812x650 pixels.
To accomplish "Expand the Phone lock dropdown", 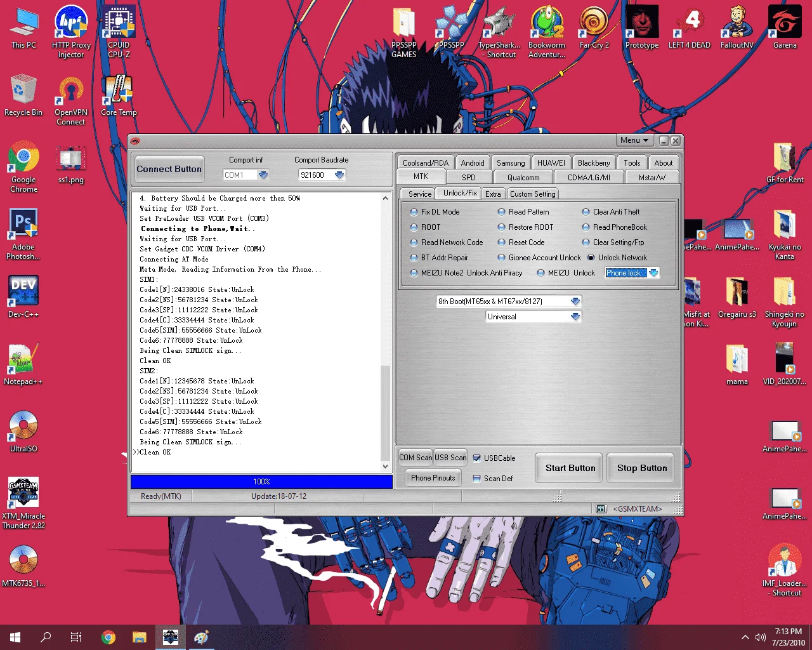I will 653,273.
